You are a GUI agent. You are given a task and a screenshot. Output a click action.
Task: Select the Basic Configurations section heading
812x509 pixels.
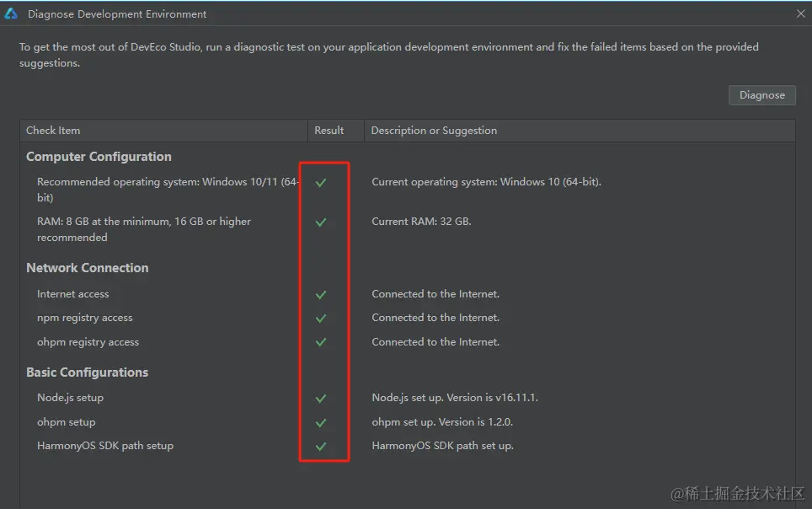point(87,372)
